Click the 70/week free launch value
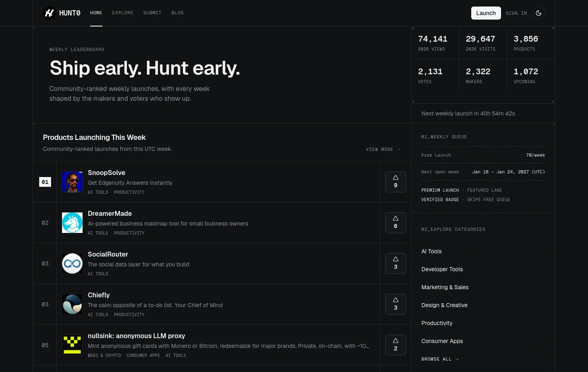 pyautogui.click(x=535, y=155)
